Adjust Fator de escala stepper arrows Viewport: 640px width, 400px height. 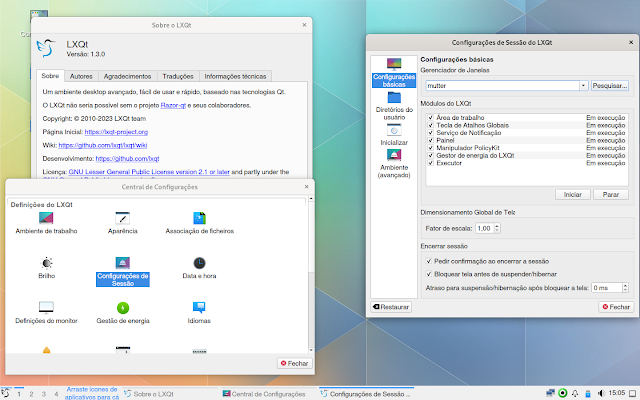pyautogui.click(x=497, y=228)
